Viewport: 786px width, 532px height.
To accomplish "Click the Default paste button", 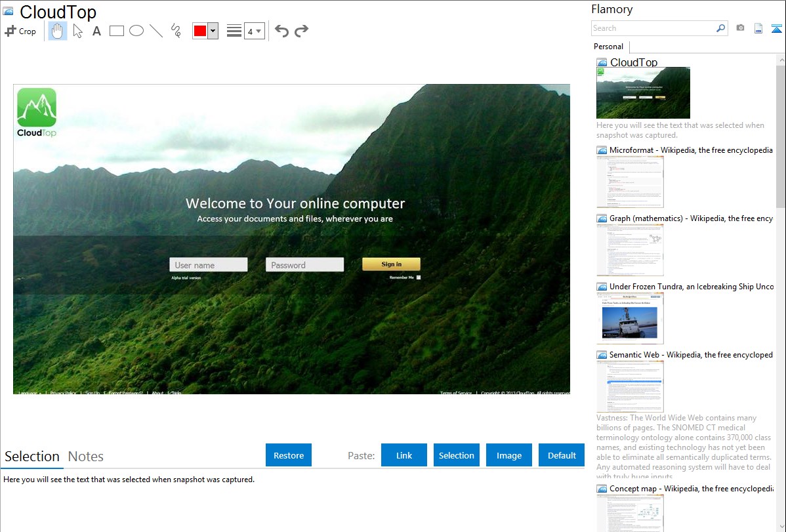I will coord(562,455).
